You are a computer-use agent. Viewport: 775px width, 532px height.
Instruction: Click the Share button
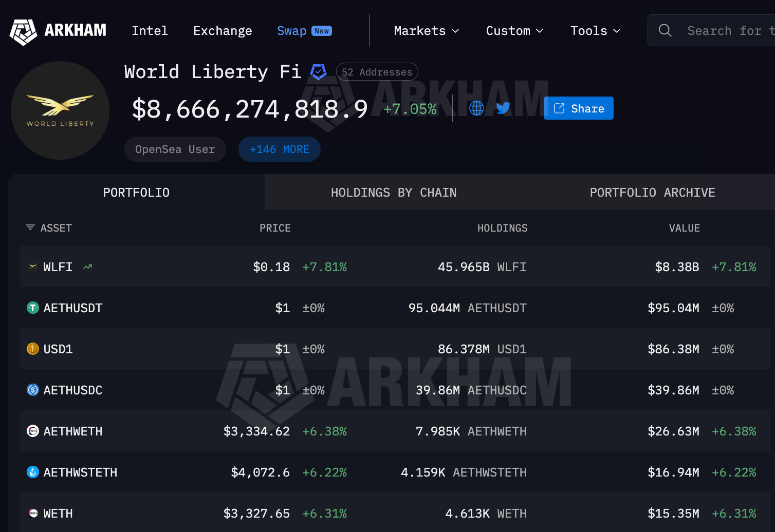578,108
